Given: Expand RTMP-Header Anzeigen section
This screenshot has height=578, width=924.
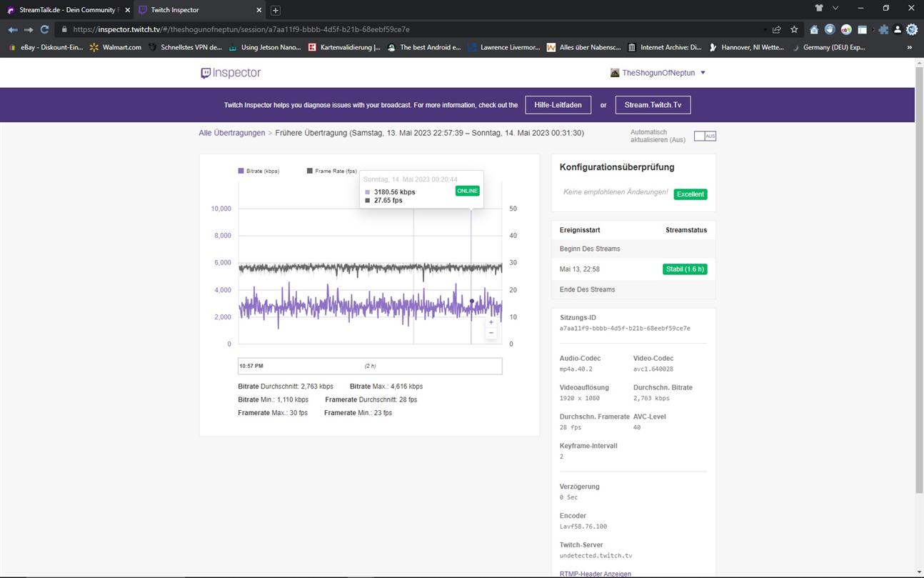Looking at the screenshot, I should [595, 573].
